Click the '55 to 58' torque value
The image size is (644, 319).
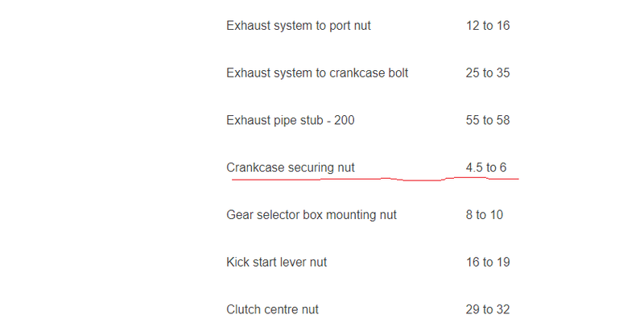[488, 120]
